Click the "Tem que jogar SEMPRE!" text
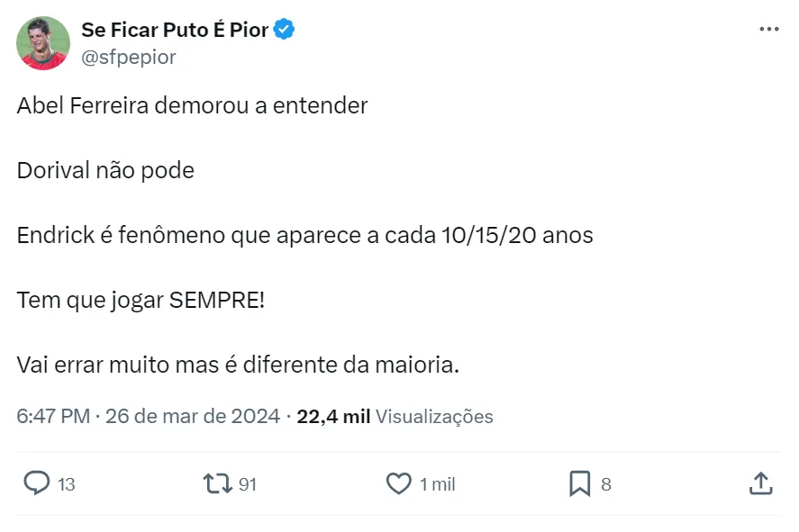799x532 pixels. [141, 300]
